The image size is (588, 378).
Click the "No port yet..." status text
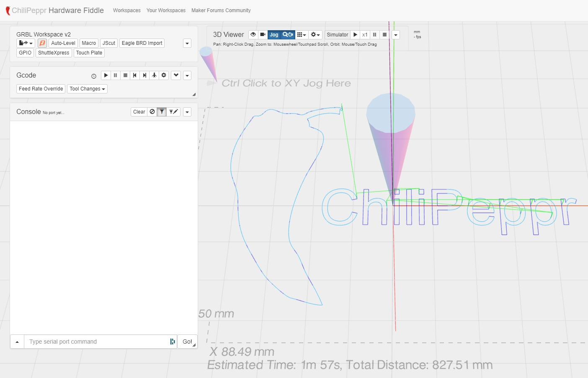53,113
